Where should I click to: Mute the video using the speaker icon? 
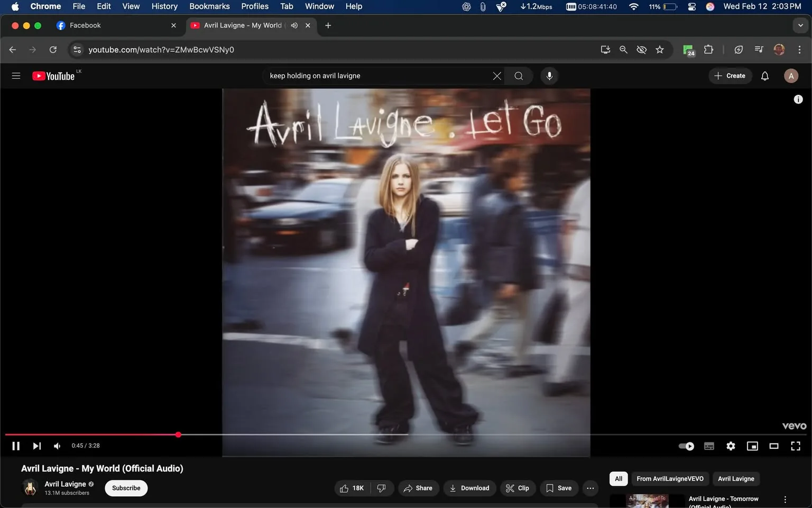tap(57, 446)
